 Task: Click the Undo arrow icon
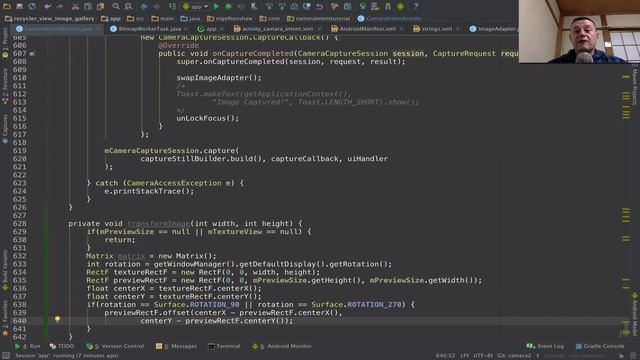tap(48, 6)
